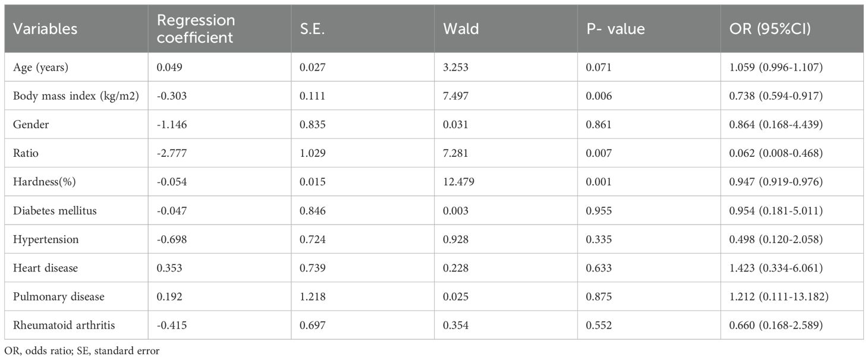This screenshot has height=360, width=868.
Task: Click odds ratio 1.212 (0.111-13.182)
Action: [x=779, y=296]
